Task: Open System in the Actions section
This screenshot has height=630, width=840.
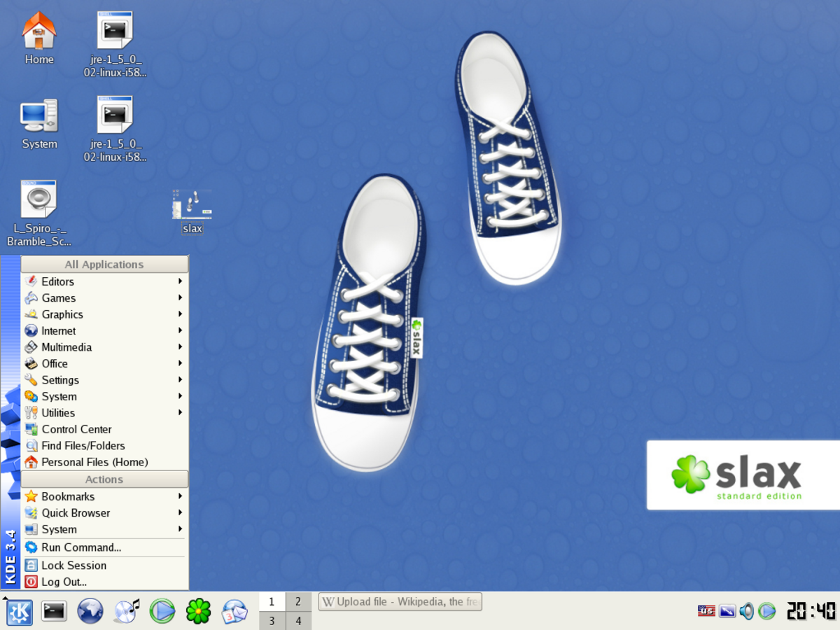Action: click(x=104, y=529)
